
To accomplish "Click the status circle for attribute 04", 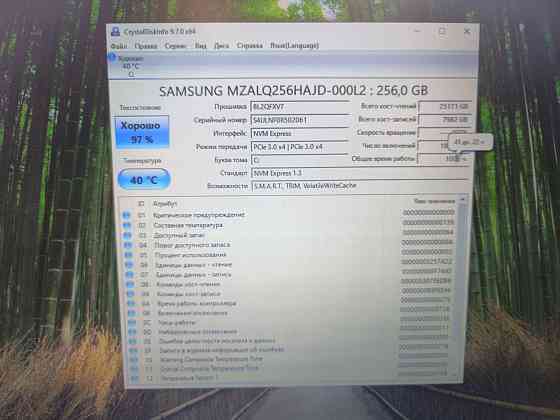I will tap(128, 245).
